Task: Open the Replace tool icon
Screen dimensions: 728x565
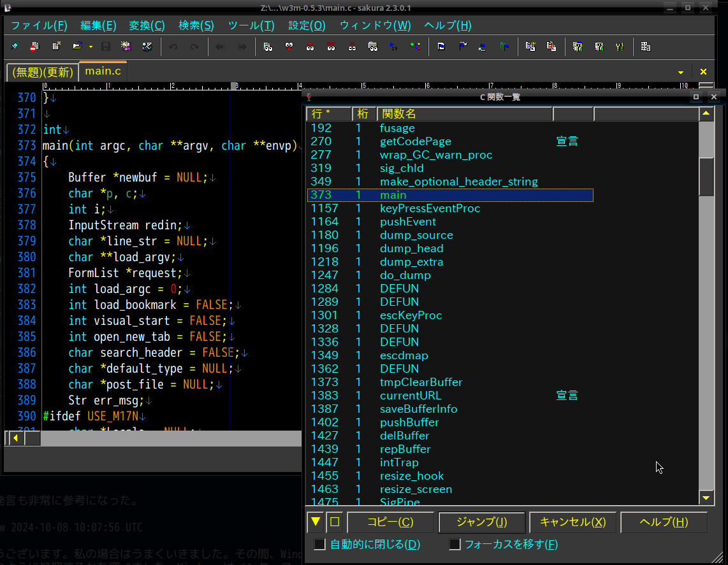Action: tap(331, 46)
